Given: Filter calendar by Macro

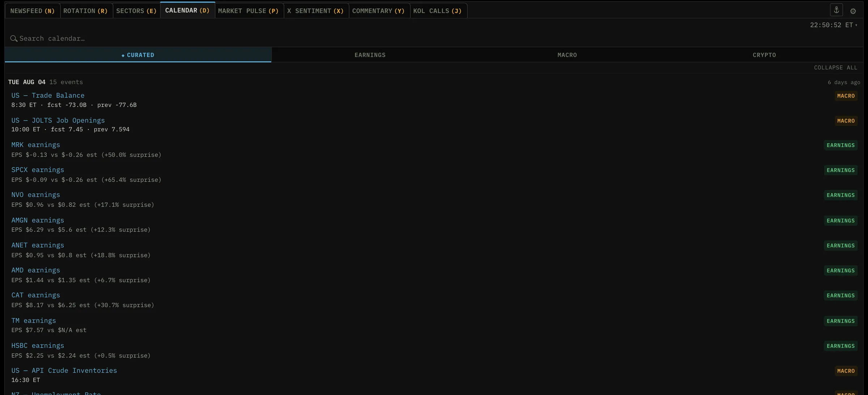Looking at the screenshot, I should 567,55.
